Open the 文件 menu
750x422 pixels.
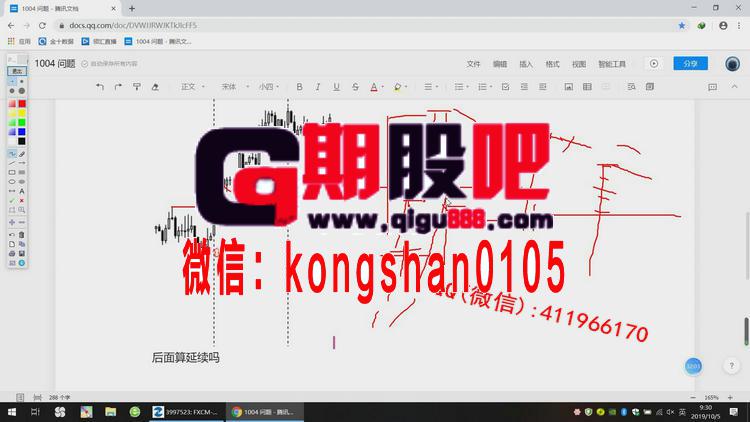473,64
